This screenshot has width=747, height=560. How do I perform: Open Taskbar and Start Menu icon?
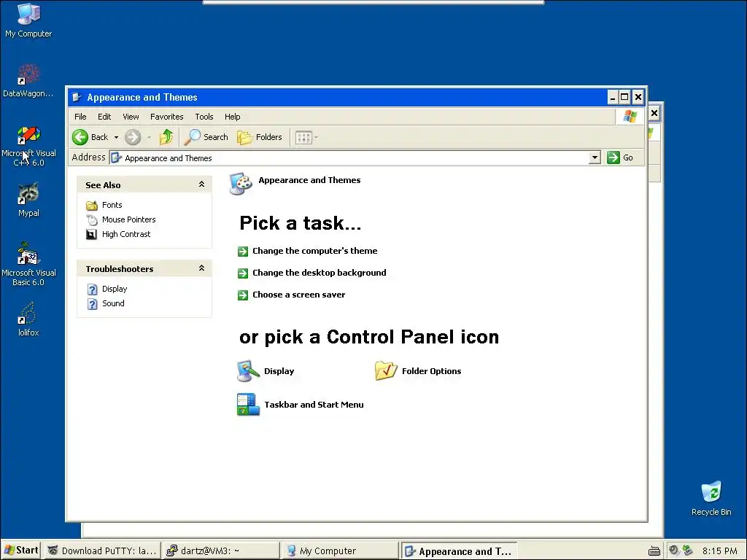248,404
